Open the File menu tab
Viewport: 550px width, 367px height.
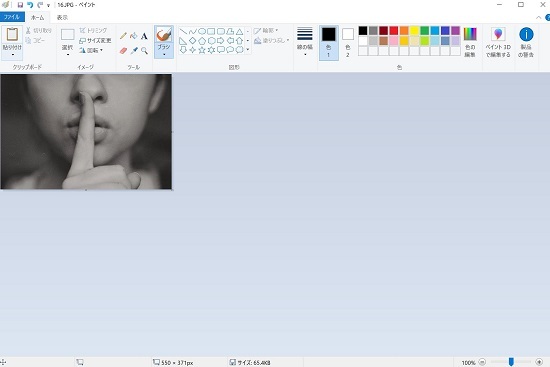(x=12, y=17)
